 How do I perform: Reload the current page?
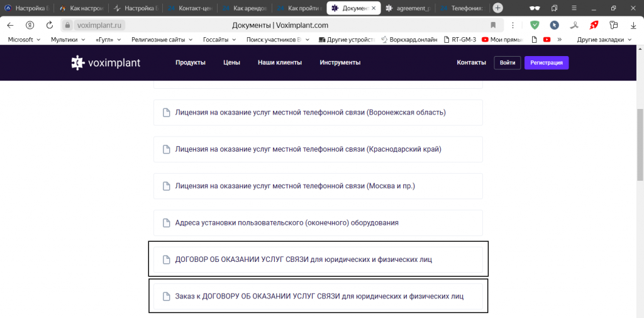(50, 25)
